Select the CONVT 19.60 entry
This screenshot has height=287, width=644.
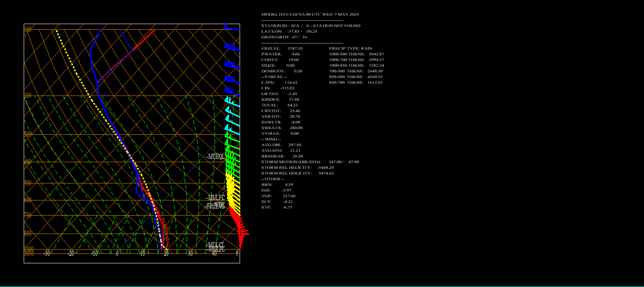(280, 60)
